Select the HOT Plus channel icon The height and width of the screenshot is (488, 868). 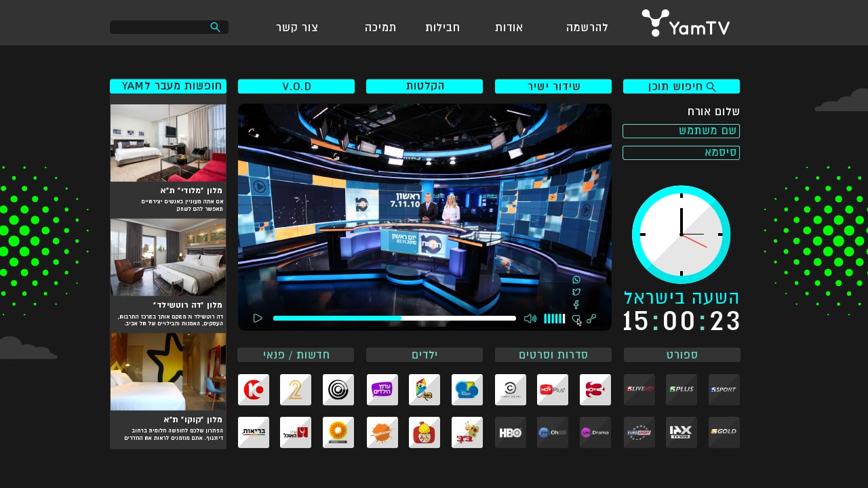(553, 390)
